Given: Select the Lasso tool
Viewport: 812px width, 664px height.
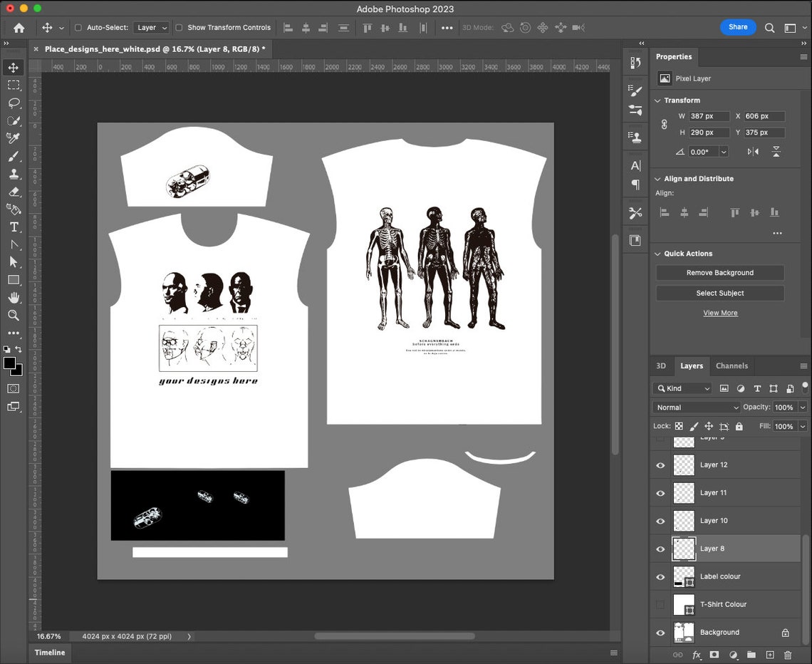Looking at the screenshot, I should (14, 103).
